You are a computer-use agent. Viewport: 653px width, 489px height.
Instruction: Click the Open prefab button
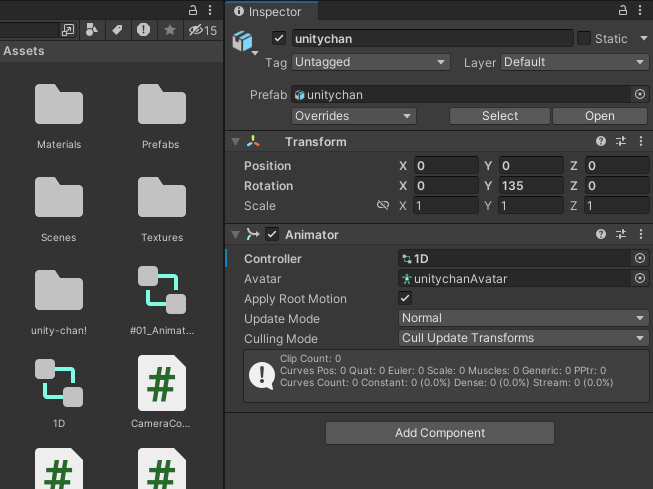coord(600,116)
